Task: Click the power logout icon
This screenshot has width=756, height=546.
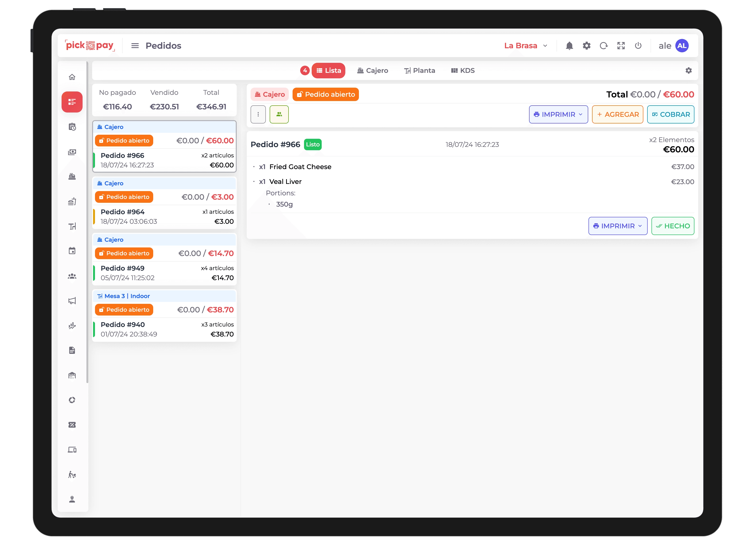Action: pos(638,46)
